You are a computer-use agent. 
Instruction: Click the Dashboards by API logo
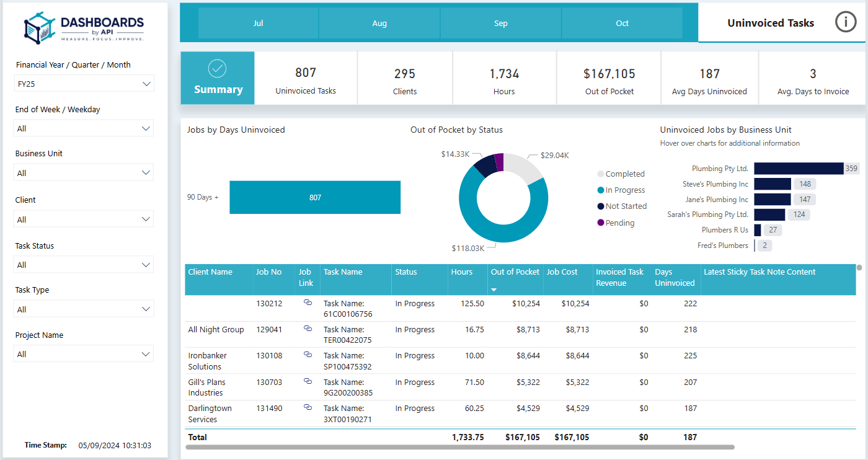tap(84, 29)
